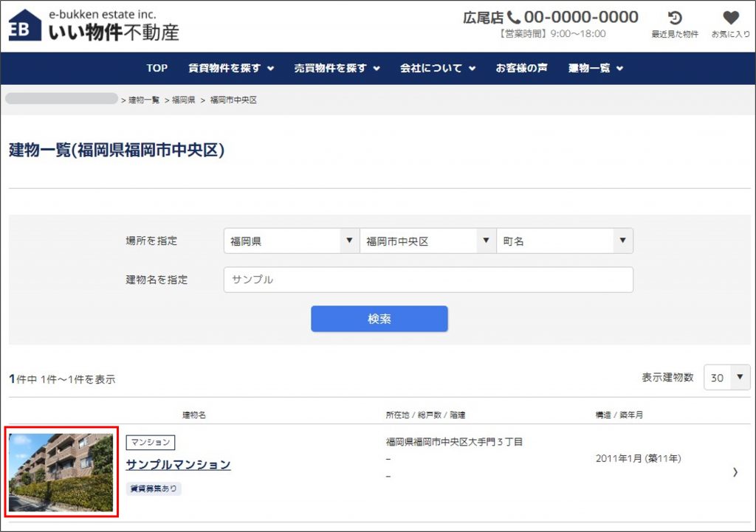
Task: Click the いい物件不動産 house logo
Action: click(25, 26)
